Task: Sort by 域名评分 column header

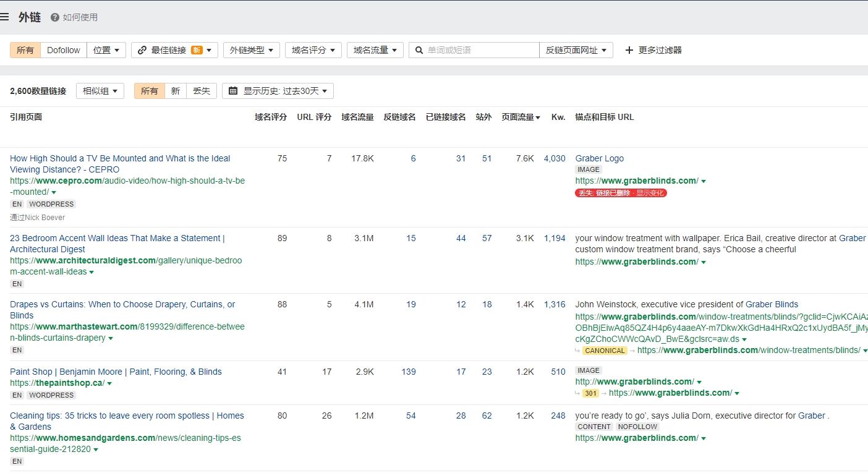Action: (x=271, y=117)
